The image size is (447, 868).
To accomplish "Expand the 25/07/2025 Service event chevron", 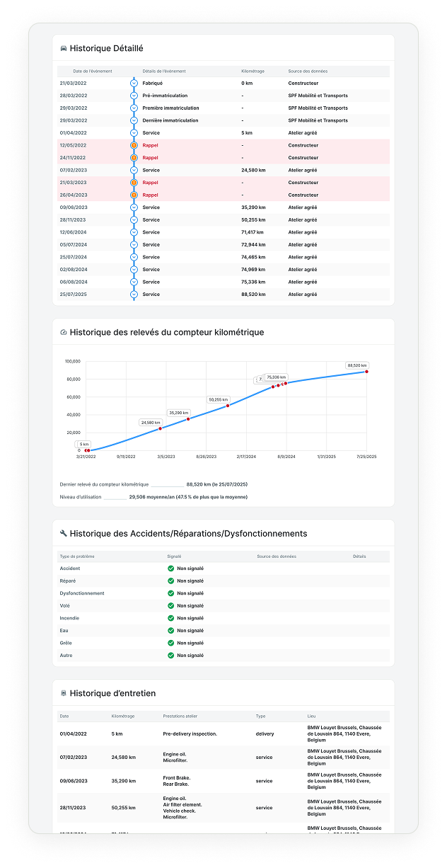I will point(134,294).
